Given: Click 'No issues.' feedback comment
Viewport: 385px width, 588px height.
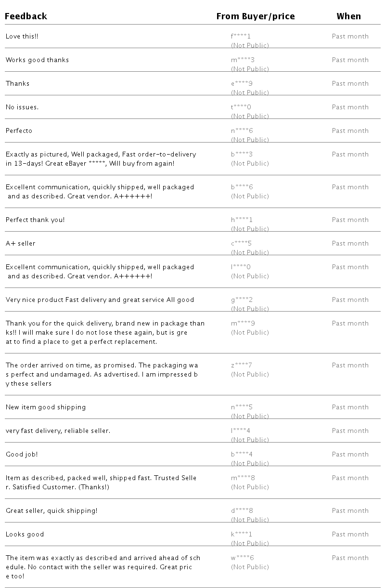Looking at the screenshot, I should 22,107.
